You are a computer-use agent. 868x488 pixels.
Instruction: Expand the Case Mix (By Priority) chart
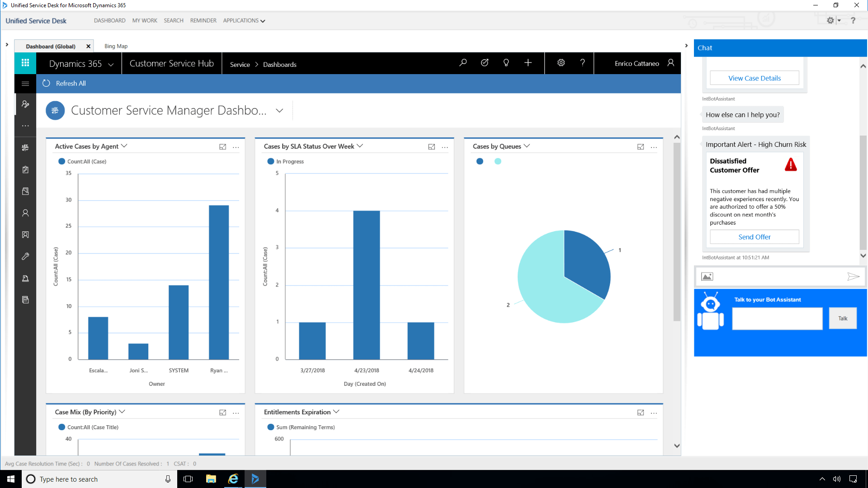(x=223, y=413)
